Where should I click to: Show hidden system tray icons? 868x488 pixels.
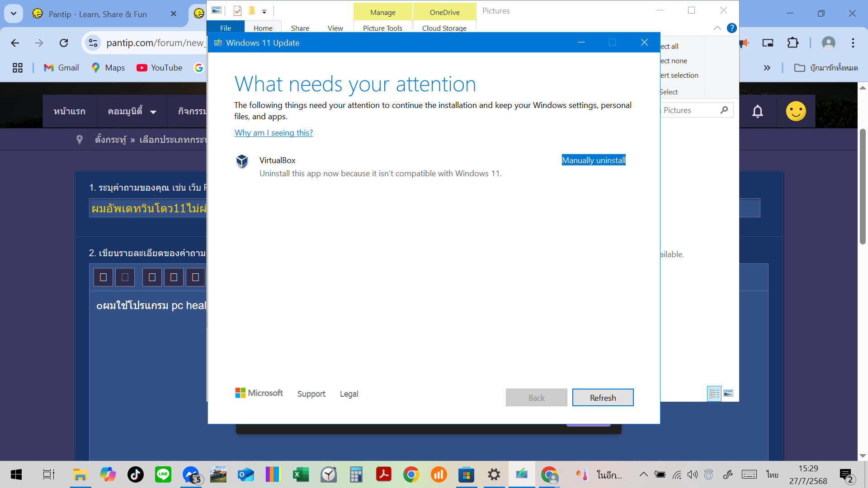pyautogui.click(x=643, y=474)
